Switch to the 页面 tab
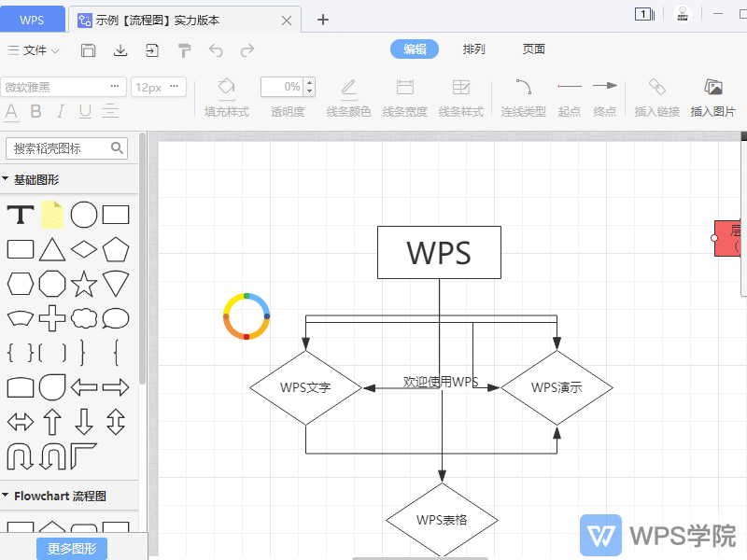Viewport: 747px width, 560px height. [x=533, y=49]
